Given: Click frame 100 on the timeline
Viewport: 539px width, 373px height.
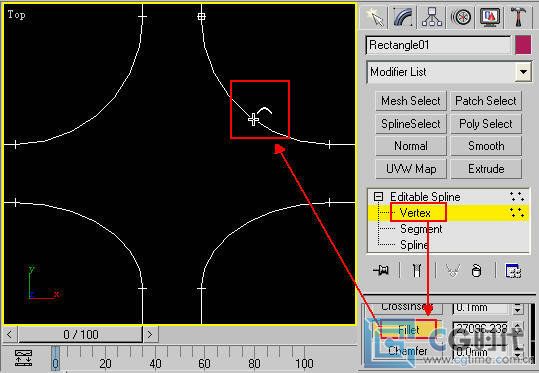Looking at the screenshot, I should click(x=305, y=363).
